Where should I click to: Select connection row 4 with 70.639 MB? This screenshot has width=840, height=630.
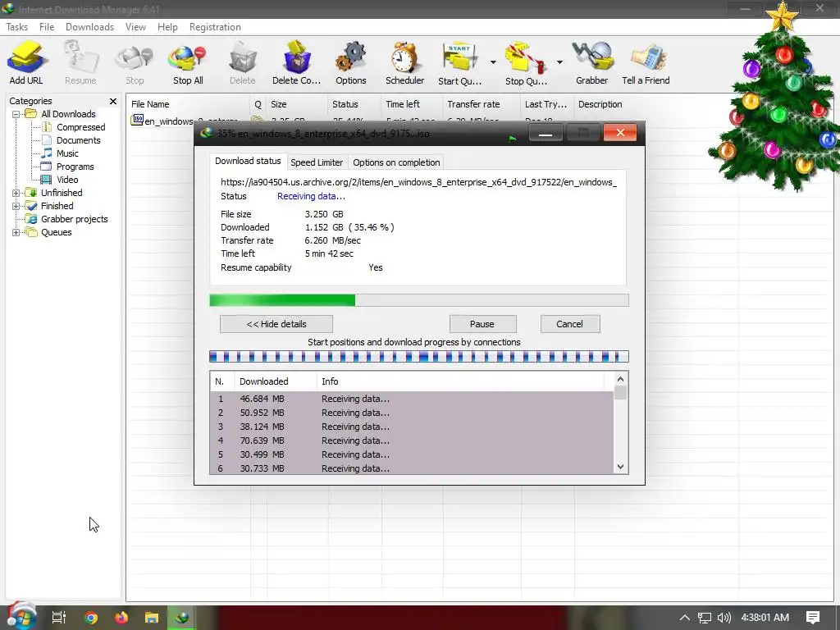[412, 441]
